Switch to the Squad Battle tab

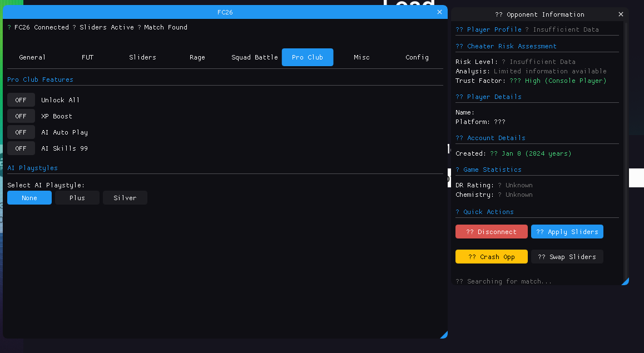point(255,57)
